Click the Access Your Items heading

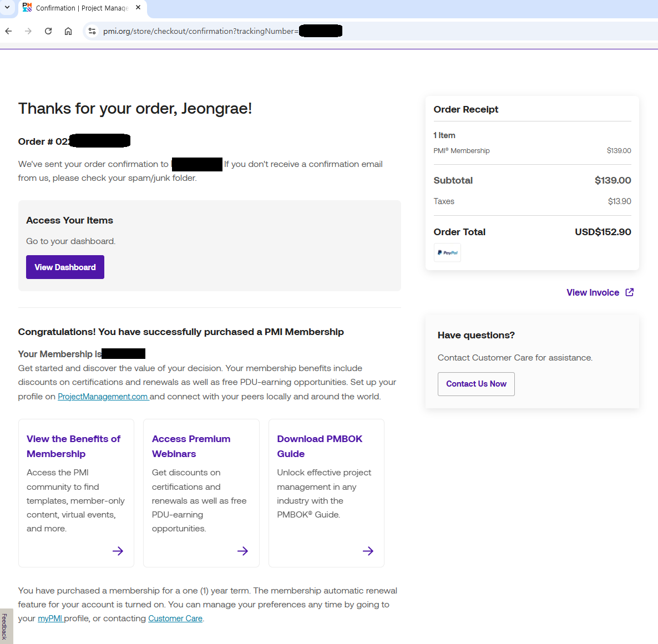[x=70, y=220]
